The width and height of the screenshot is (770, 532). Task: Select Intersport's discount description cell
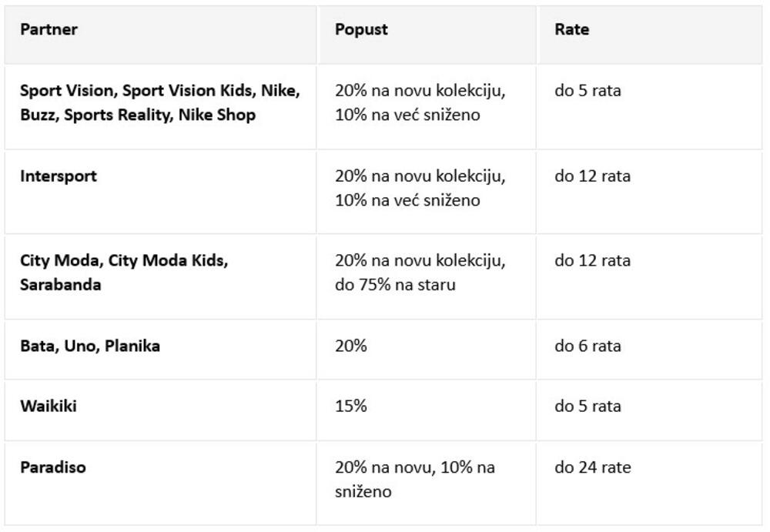[420, 188]
